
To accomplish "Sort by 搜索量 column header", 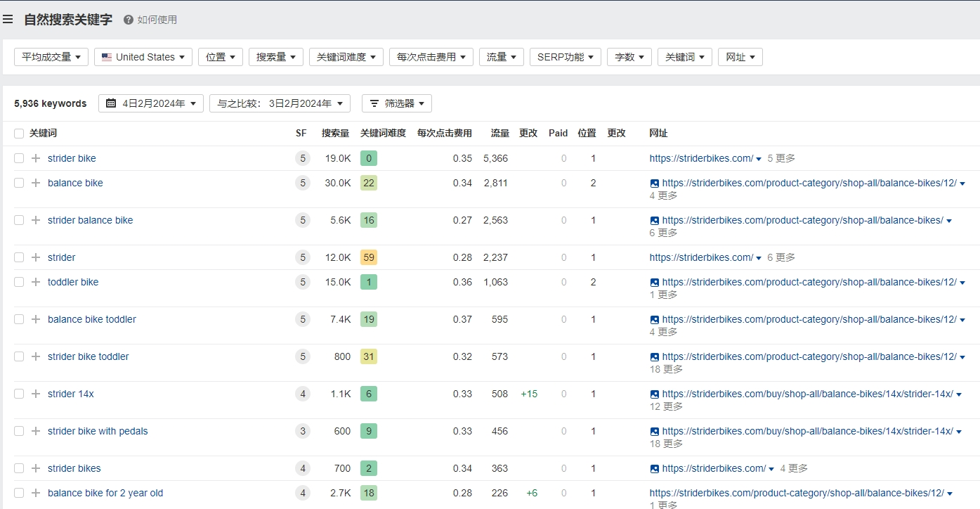I will coord(335,133).
